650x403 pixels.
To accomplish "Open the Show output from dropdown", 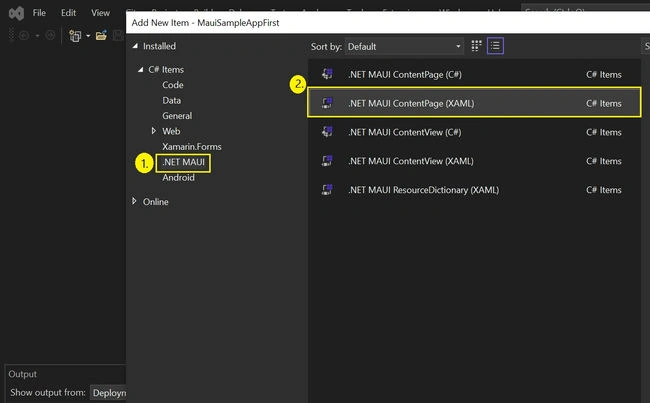I will [x=109, y=393].
